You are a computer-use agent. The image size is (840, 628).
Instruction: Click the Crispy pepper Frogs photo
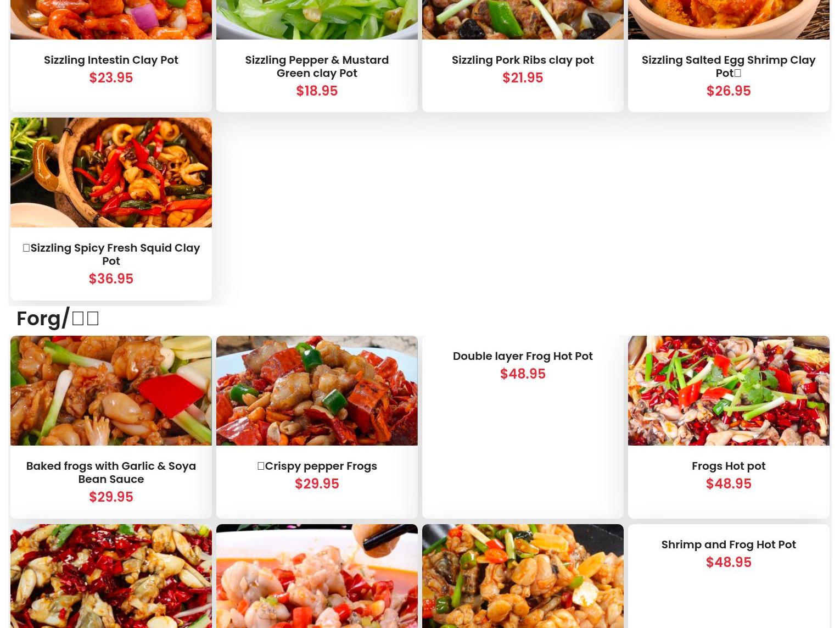(317, 391)
